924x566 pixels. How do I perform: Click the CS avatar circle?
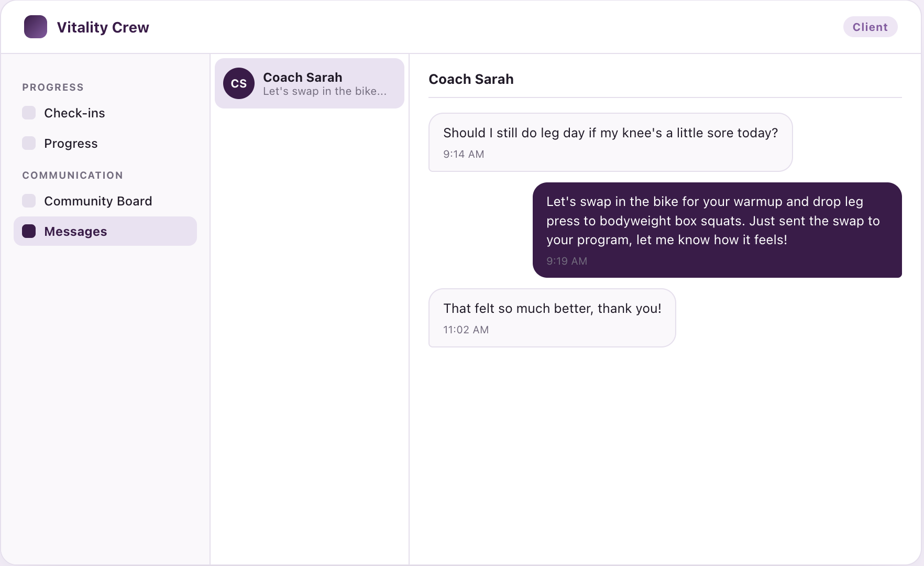[x=239, y=83]
